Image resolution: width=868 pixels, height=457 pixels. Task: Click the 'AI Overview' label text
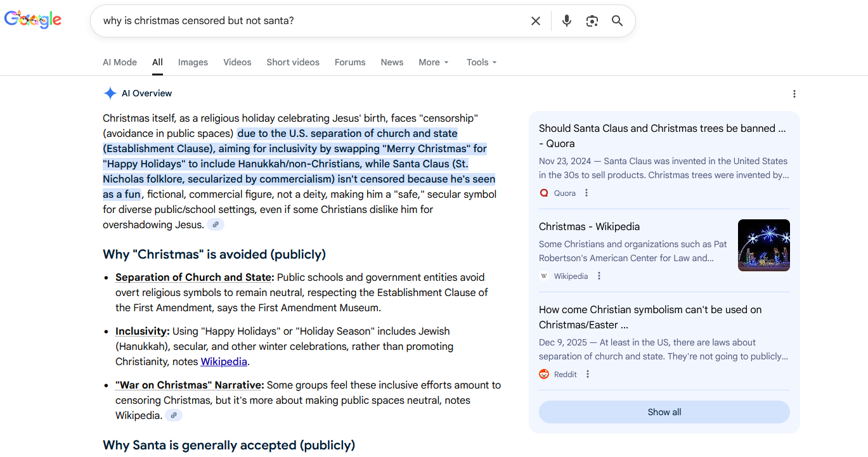(147, 93)
